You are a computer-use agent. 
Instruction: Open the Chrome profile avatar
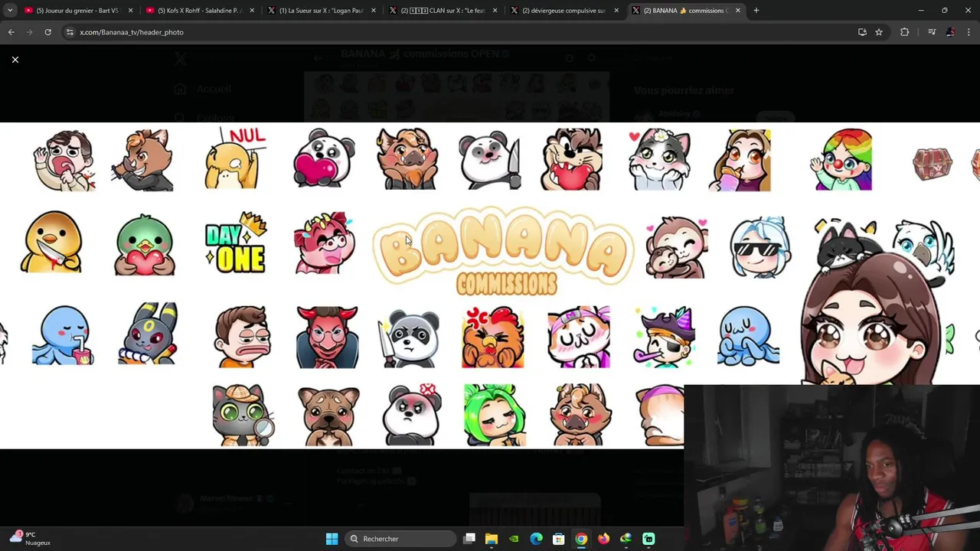pos(950,32)
